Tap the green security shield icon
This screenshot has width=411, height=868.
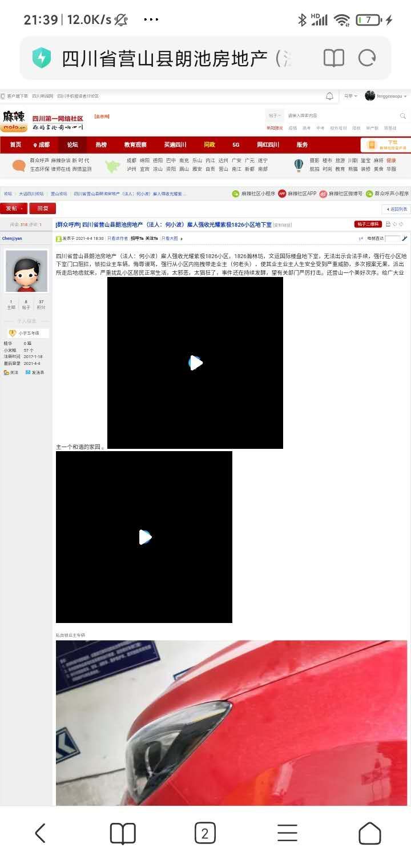42,58
